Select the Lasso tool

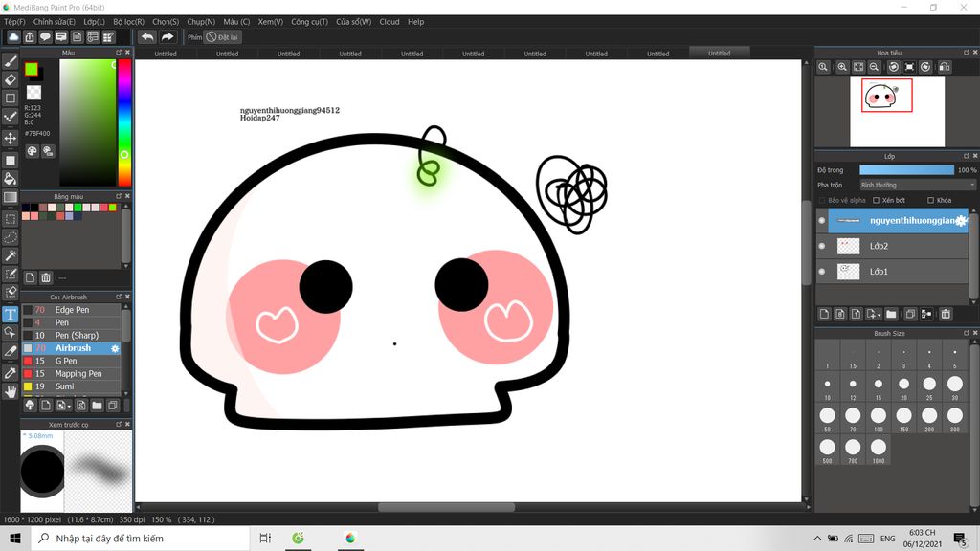tap(10, 237)
